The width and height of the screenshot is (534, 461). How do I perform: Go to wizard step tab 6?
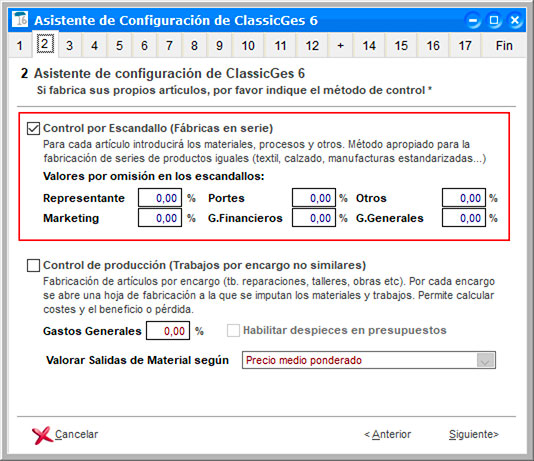(144, 46)
